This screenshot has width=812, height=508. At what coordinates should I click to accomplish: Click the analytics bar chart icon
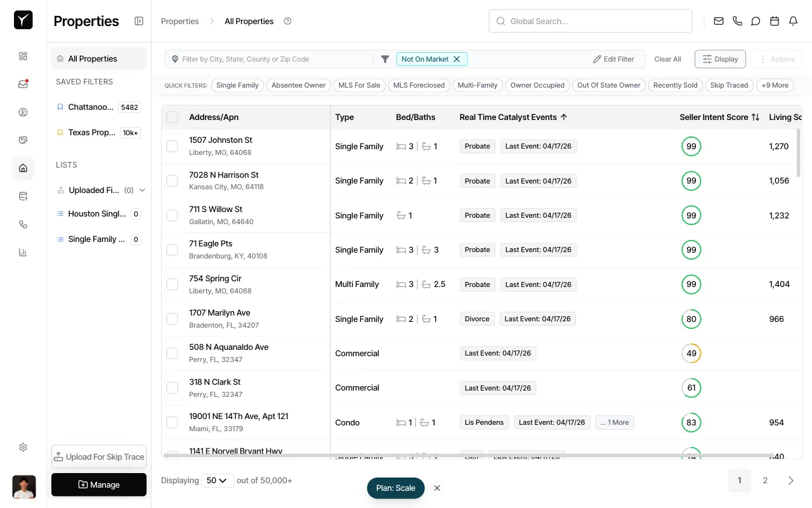[x=23, y=252]
